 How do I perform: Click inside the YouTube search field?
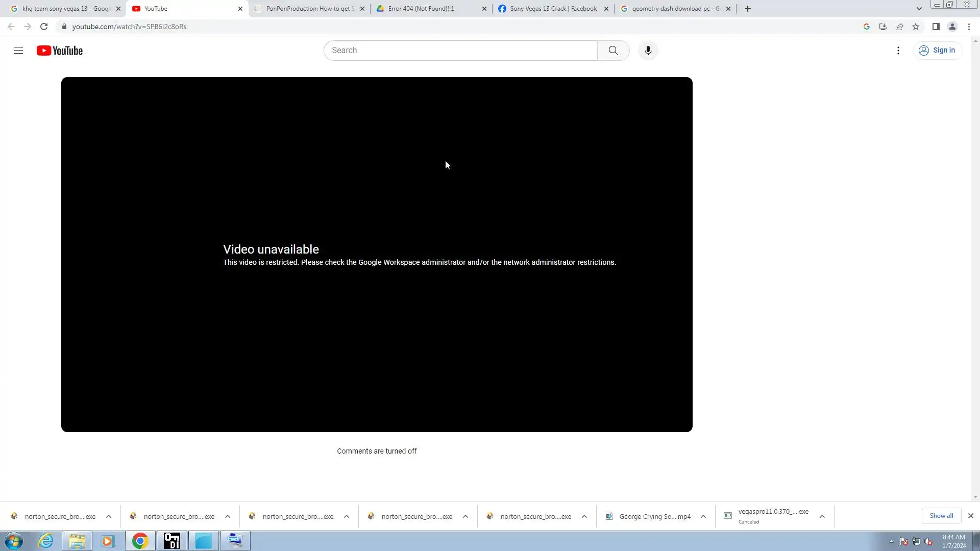click(459, 51)
